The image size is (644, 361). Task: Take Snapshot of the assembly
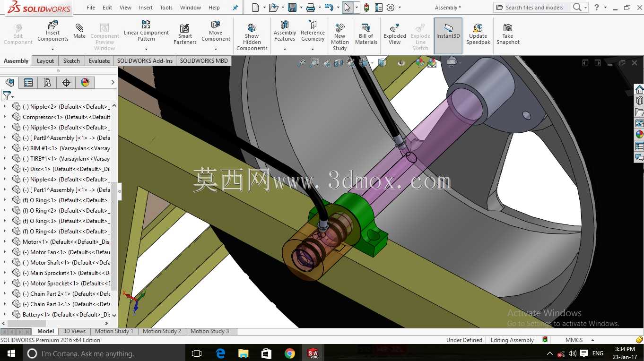508,34
